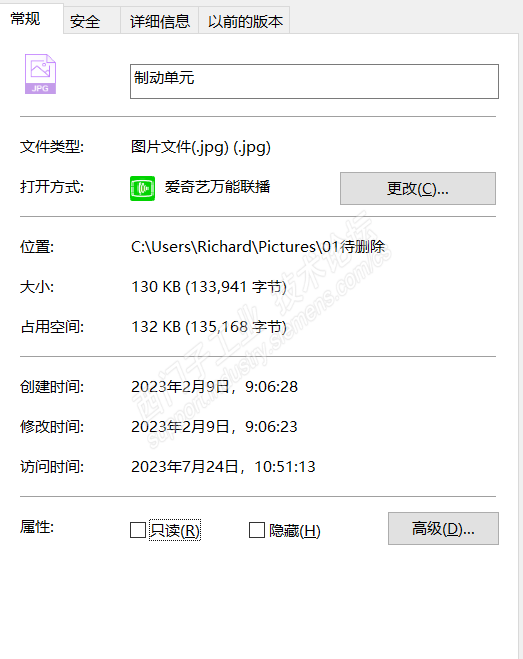Tick the 隐藏(H) hidden checkbox
Image resolution: width=523 pixels, height=659 pixels.
tap(256, 530)
